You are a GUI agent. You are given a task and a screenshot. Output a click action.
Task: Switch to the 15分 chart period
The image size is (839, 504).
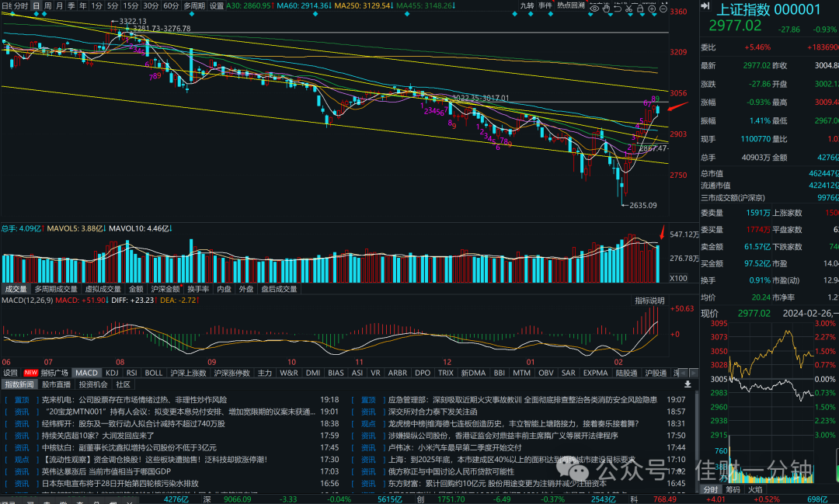coord(131,6)
